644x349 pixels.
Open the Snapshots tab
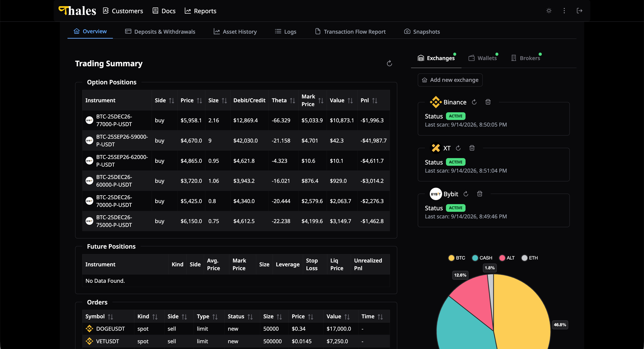422,32
